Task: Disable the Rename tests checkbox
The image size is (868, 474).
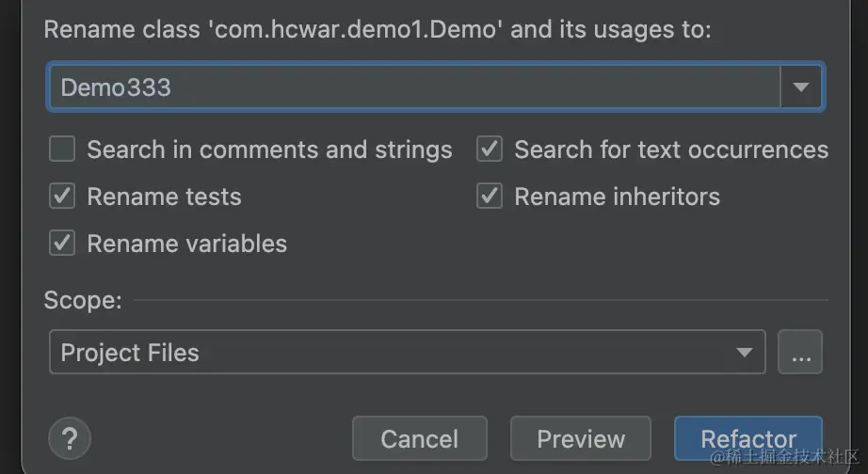Action: pos(62,197)
